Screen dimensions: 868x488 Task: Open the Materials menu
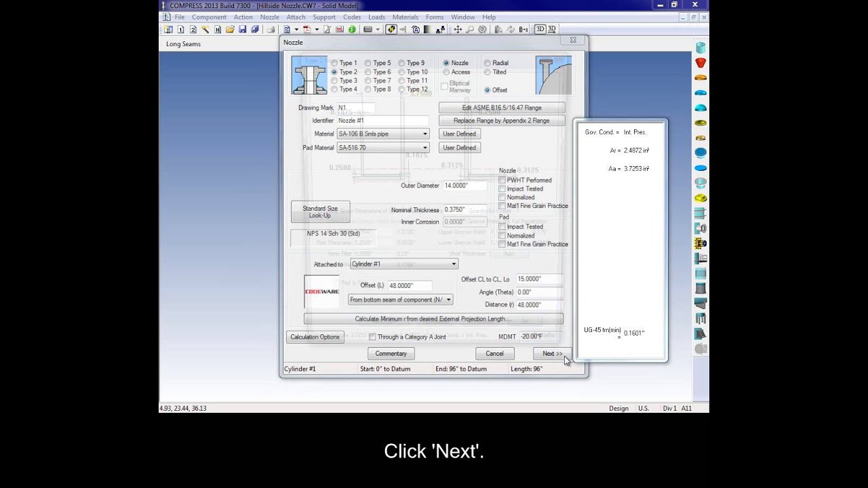pos(406,17)
